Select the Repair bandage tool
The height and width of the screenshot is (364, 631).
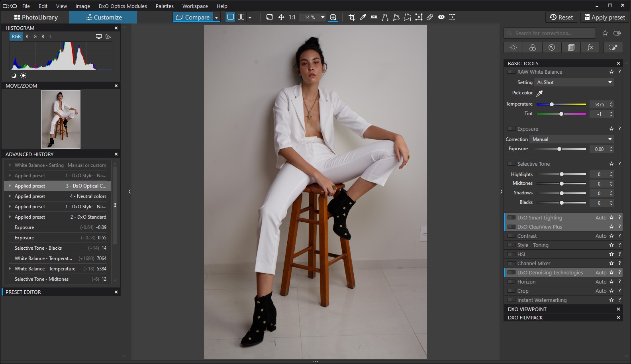point(430,17)
